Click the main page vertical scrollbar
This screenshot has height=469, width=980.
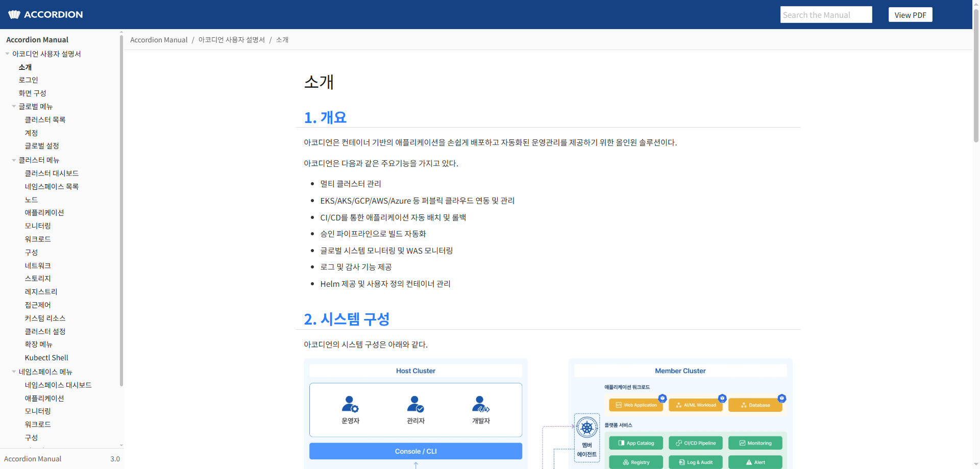pyautogui.click(x=976, y=77)
